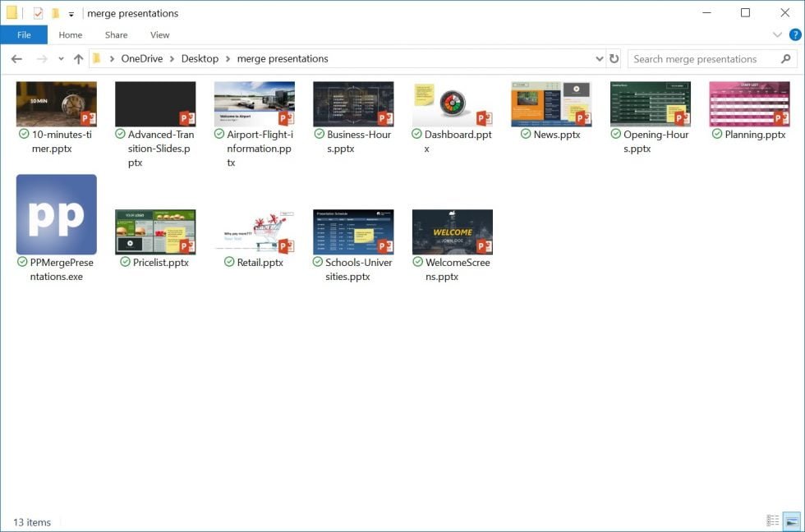Select the PPMergePresentations.exe pp icon
Viewport: 805px width, 532px height.
point(57,214)
